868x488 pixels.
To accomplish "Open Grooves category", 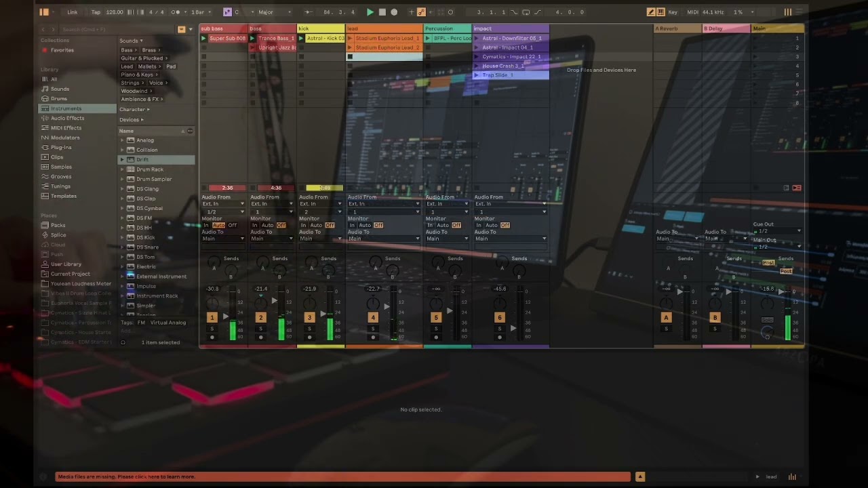I will (x=61, y=176).
